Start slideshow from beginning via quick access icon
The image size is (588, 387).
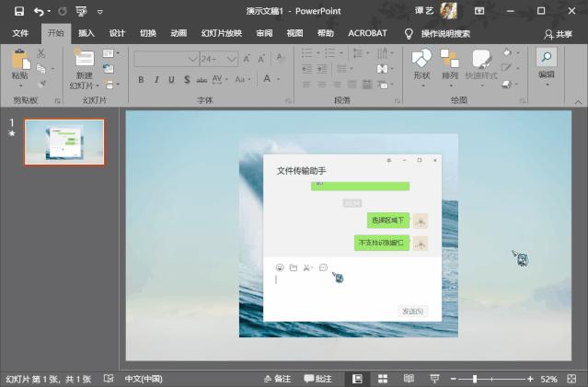81,12
